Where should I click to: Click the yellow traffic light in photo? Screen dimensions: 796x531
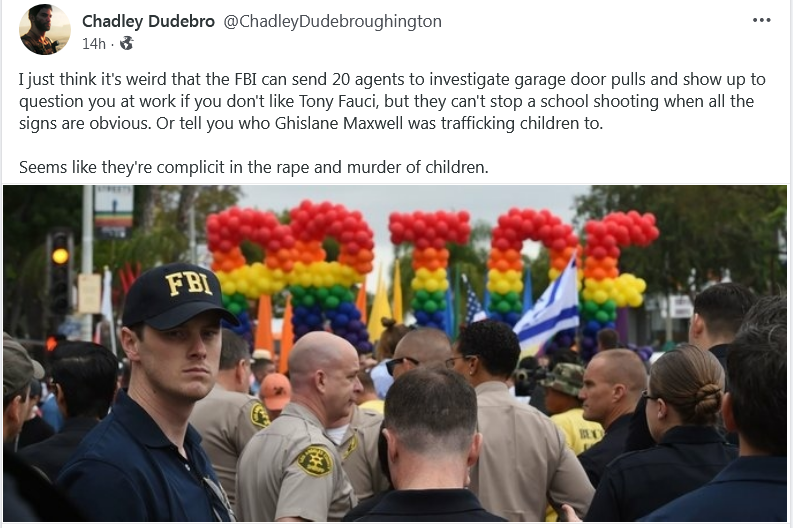pyautogui.click(x=60, y=255)
